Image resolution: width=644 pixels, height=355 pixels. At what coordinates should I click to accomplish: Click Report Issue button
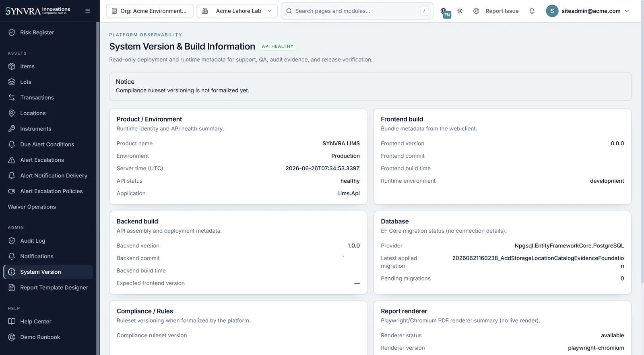496,11
